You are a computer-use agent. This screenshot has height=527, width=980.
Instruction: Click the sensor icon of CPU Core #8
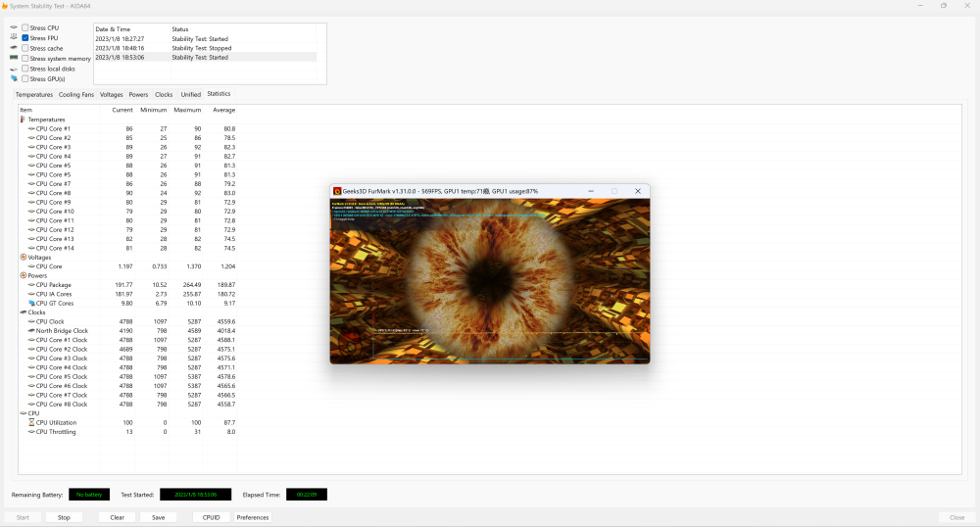(x=31, y=193)
